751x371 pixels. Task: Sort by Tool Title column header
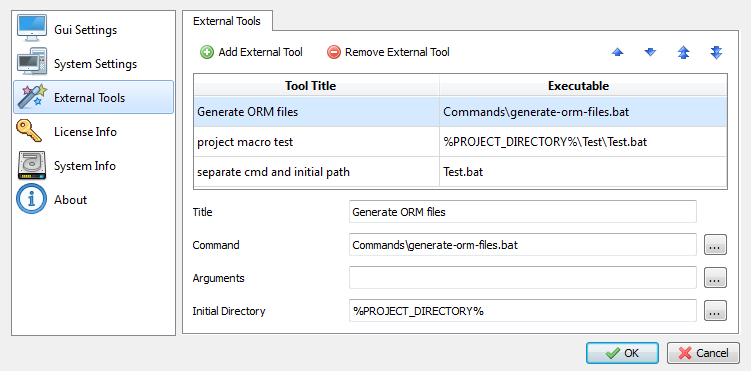(317, 86)
